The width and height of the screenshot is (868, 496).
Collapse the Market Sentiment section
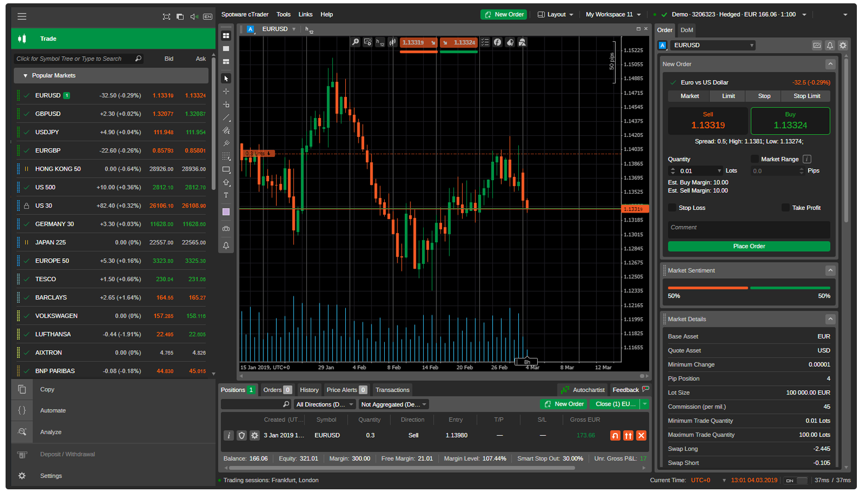coord(830,271)
